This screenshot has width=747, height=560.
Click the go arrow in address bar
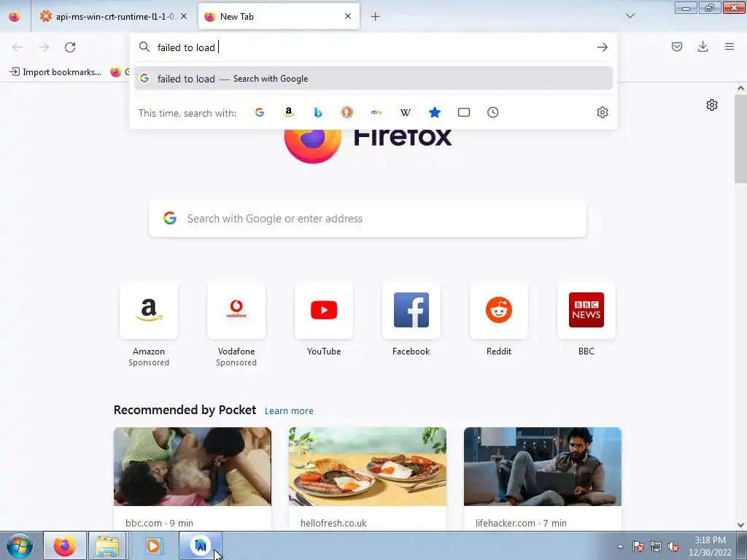(602, 47)
